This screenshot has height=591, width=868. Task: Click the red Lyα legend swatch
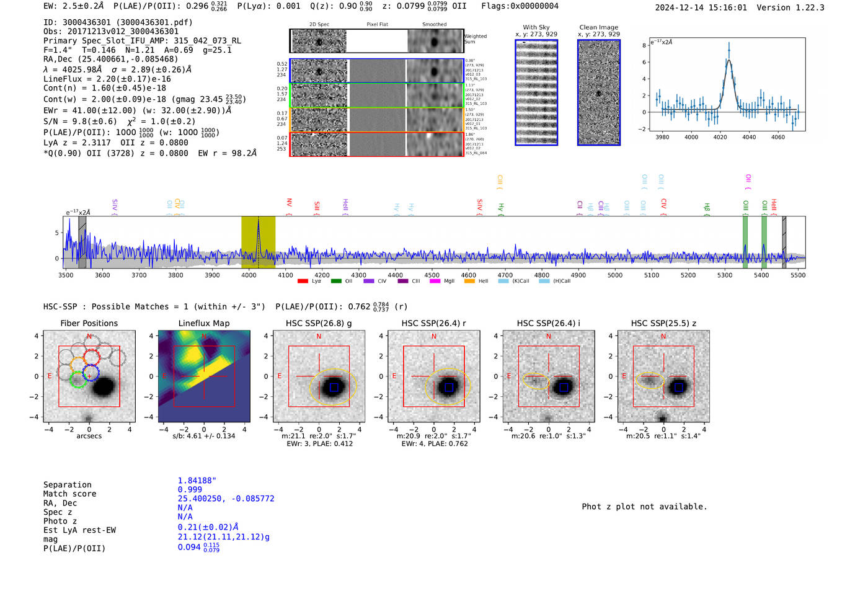coord(303,282)
